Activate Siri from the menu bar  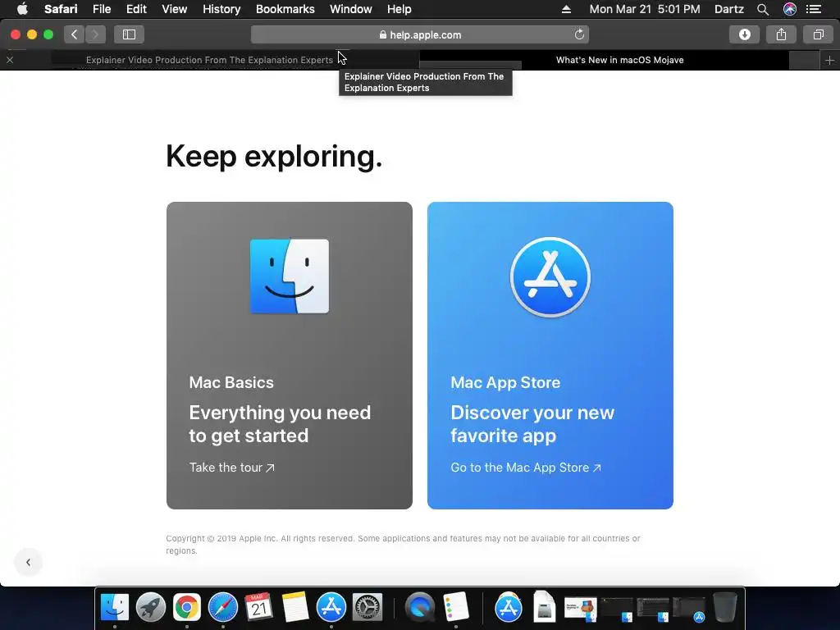point(790,9)
